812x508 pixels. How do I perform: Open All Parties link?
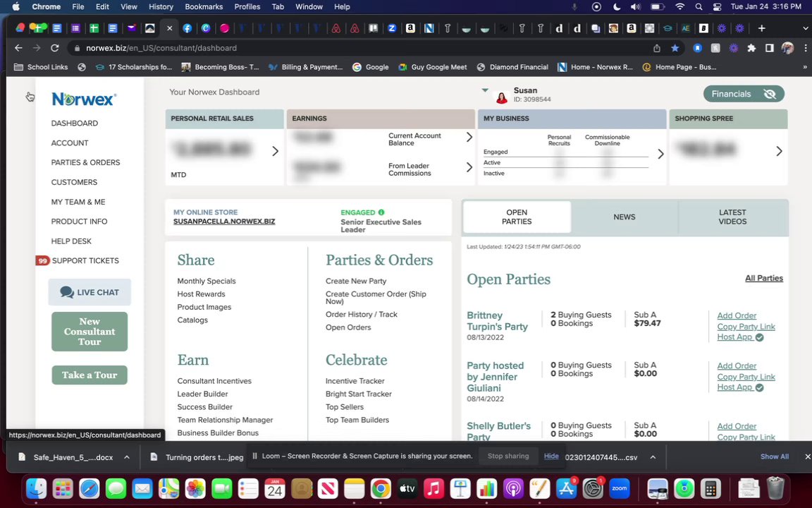point(764,279)
